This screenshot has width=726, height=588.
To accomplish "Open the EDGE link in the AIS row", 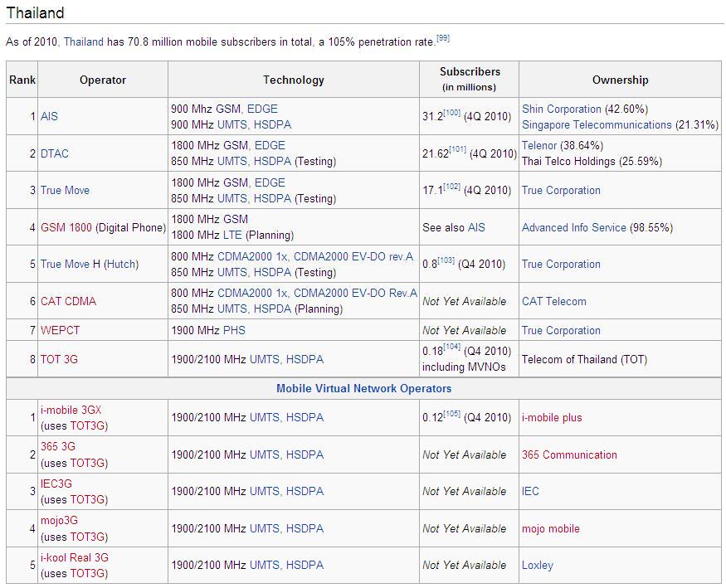I will coord(262,109).
